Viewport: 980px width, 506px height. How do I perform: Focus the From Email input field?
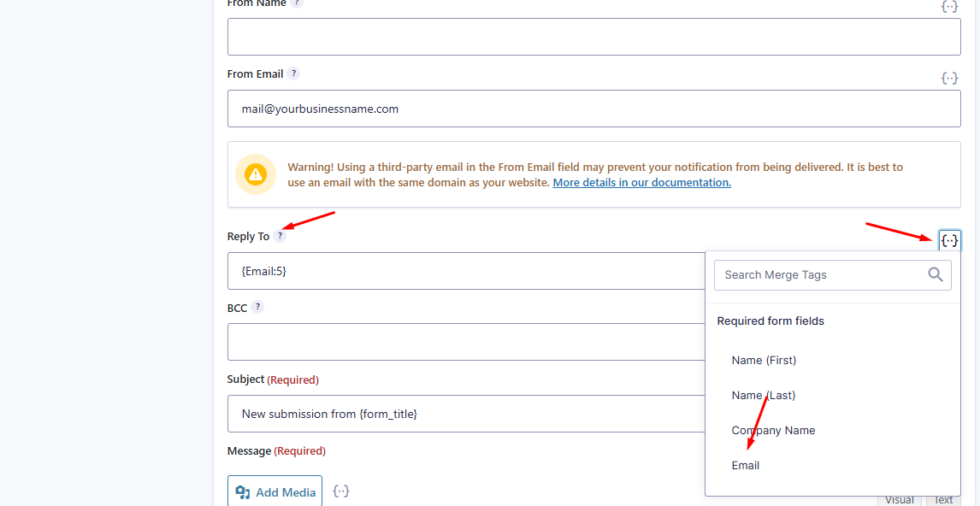click(x=593, y=109)
